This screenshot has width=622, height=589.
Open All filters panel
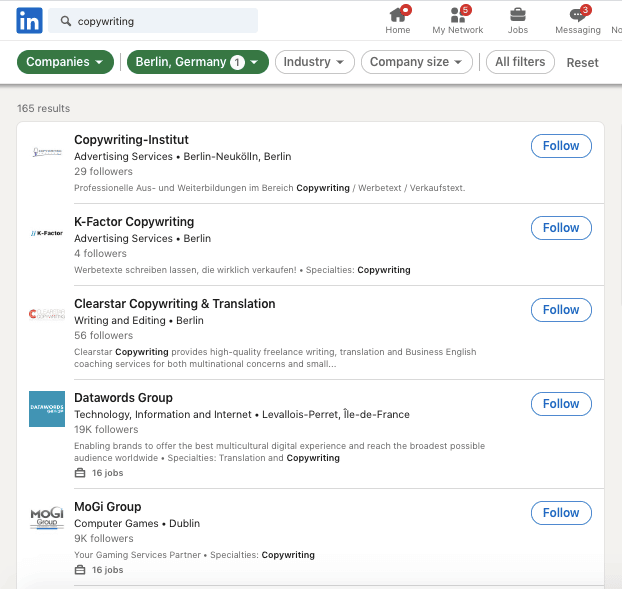(520, 62)
